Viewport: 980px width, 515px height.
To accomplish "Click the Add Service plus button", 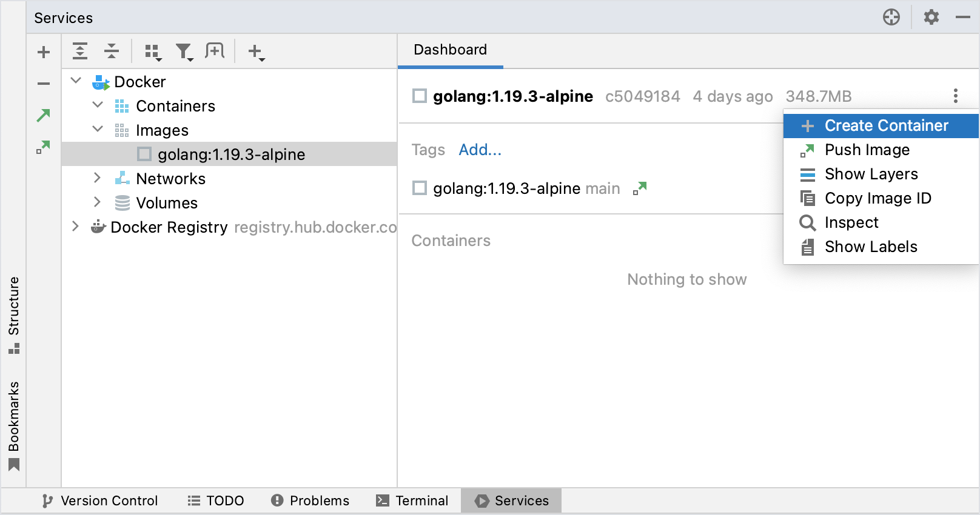I will click(44, 52).
